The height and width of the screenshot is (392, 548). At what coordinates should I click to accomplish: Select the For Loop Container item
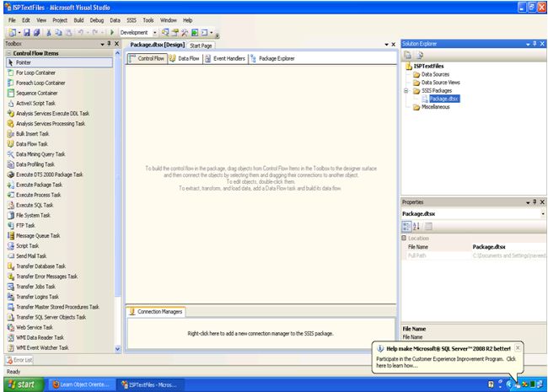click(x=59, y=72)
